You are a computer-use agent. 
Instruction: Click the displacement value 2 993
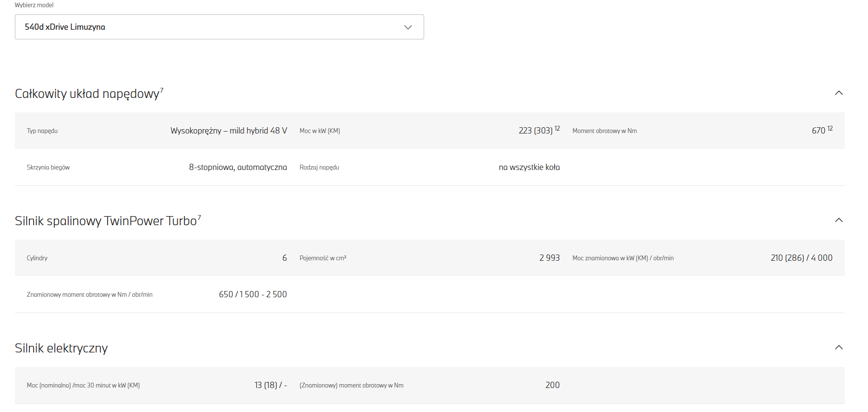tap(550, 258)
